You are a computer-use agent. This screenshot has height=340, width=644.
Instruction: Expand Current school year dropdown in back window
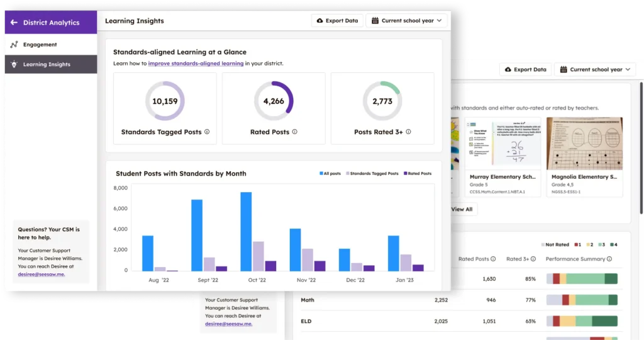595,70
